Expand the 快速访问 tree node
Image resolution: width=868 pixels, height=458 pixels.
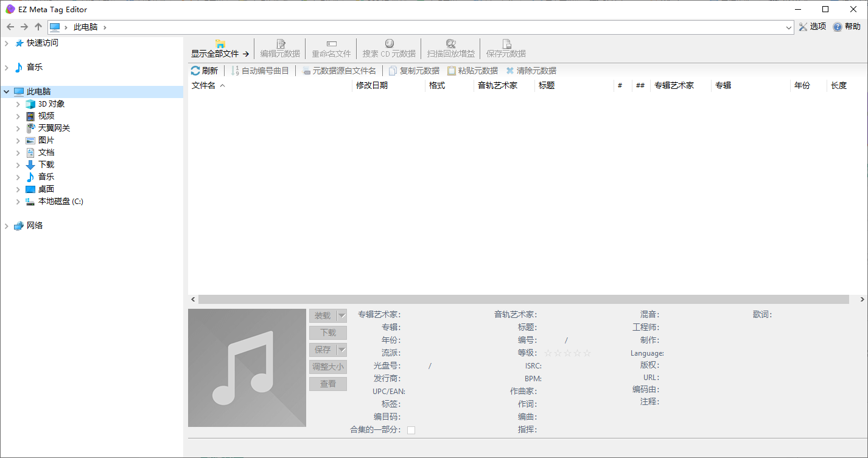(7, 43)
